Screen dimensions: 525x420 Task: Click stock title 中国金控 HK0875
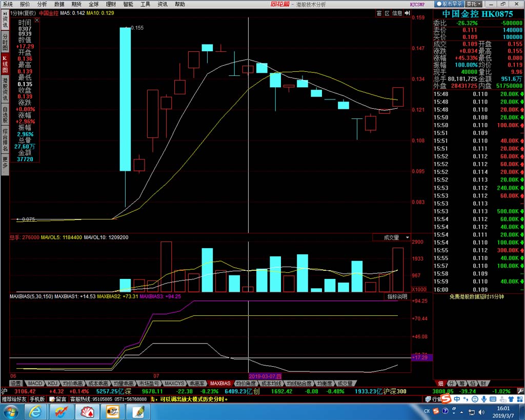pyautogui.click(x=477, y=14)
